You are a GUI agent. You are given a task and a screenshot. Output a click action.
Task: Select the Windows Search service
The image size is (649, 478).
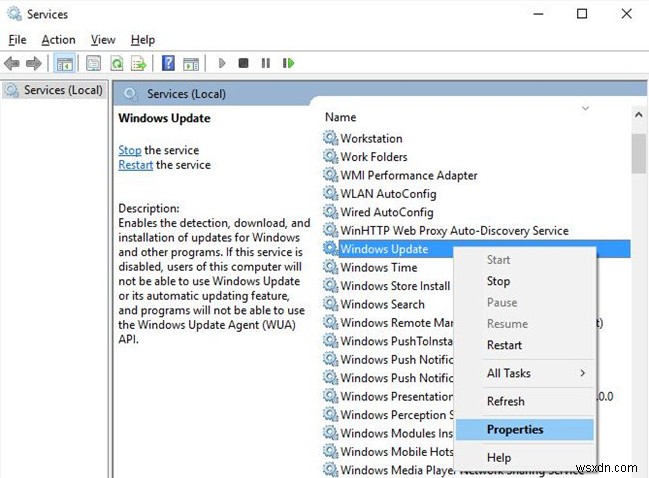point(382,304)
